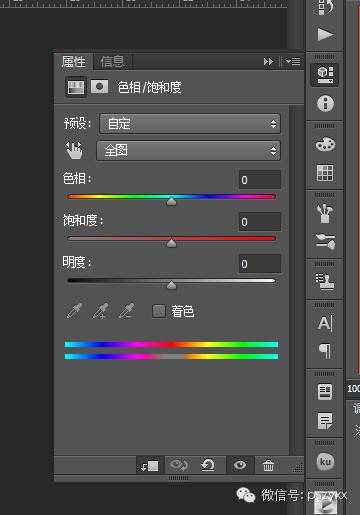The width and height of the screenshot is (360, 515).
Task: Open the Swatches grid panel icon
Action: (x=325, y=173)
